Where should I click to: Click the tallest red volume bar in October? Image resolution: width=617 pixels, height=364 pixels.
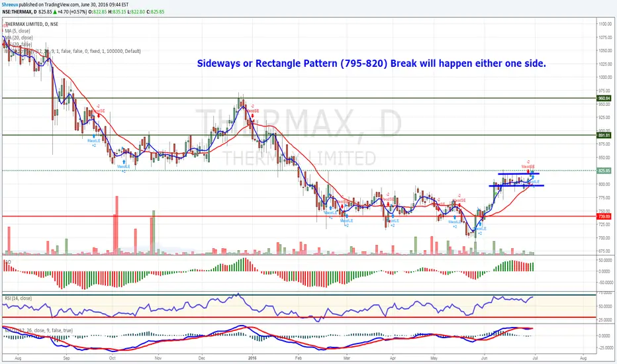[x=117, y=225]
